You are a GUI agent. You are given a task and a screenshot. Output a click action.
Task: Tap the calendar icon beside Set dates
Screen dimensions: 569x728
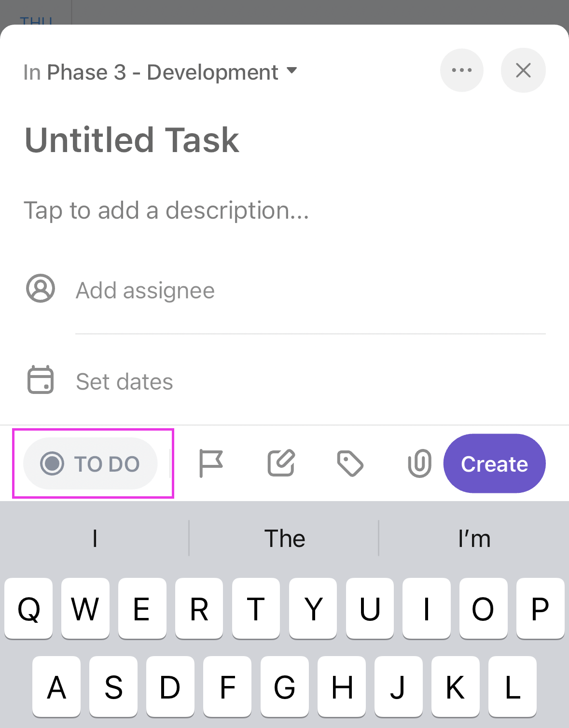click(x=41, y=380)
